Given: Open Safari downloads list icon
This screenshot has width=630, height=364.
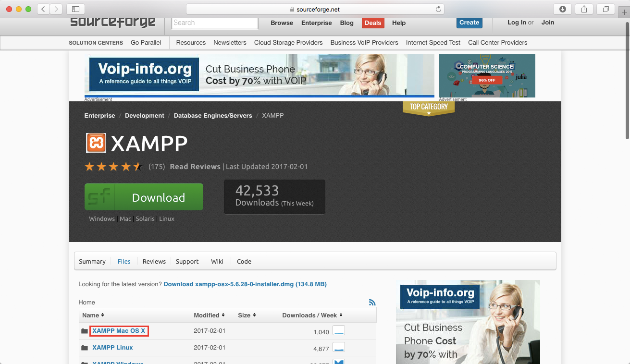Looking at the screenshot, I should tap(562, 9).
